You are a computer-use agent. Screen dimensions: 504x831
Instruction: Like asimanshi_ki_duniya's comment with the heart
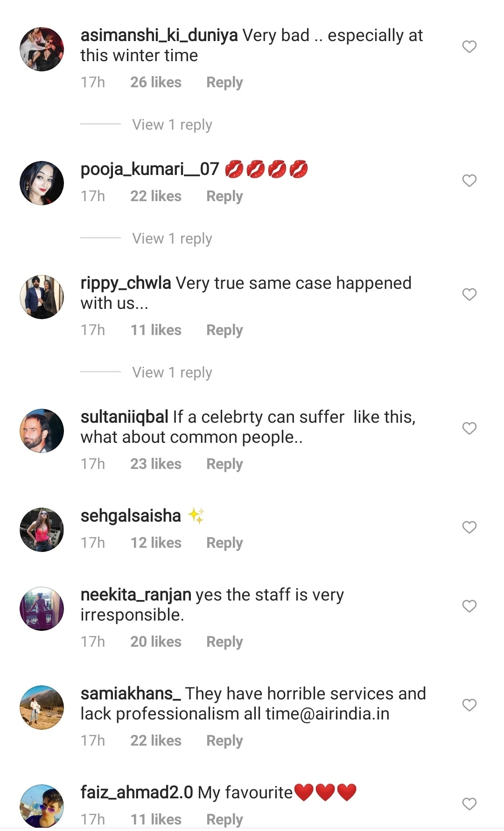(469, 47)
